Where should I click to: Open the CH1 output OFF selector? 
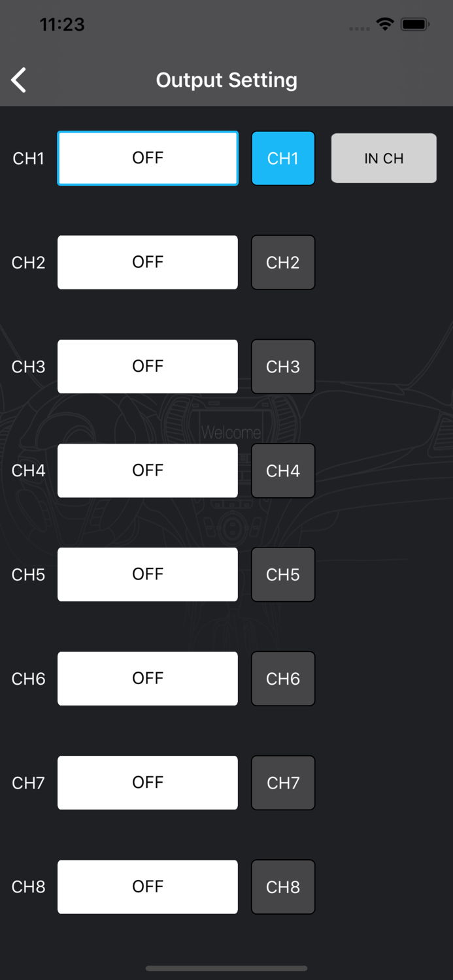(x=148, y=158)
